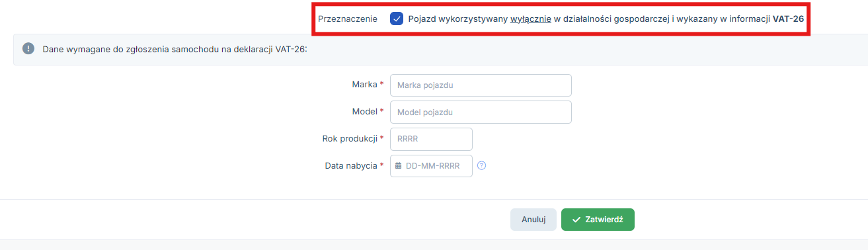The height and width of the screenshot is (250, 868).
Task: Click the underlined word wyłącznie
Action: tap(530, 19)
